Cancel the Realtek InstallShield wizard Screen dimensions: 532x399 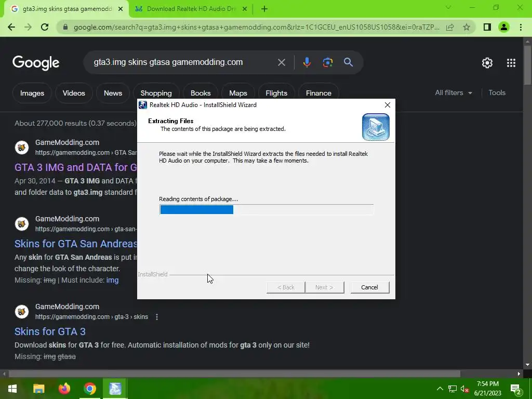point(369,287)
